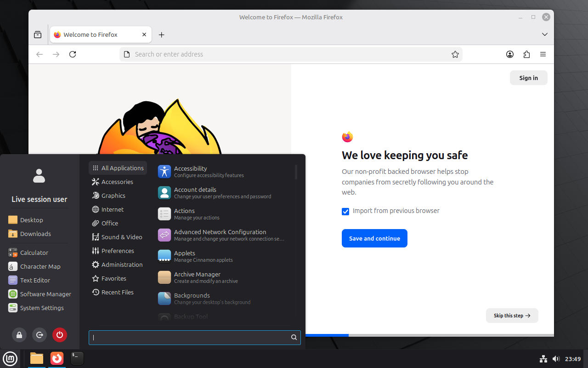Viewport: 588px width, 368px height.
Task: Reload the current Firefox page
Action: point(73,54)
